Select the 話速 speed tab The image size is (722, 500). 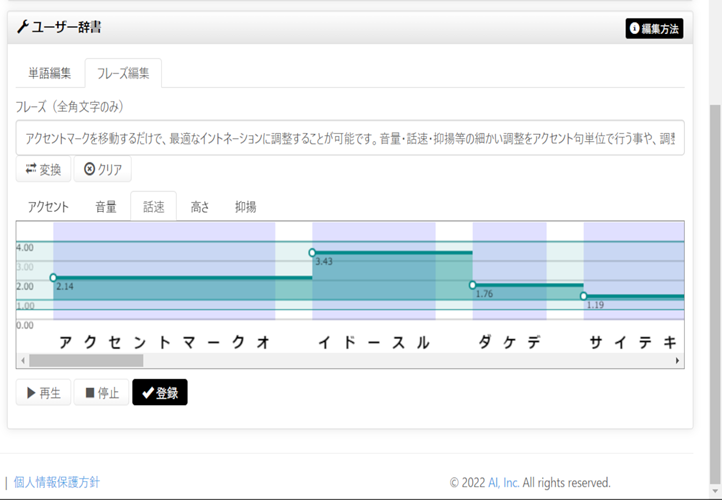point(153,207)
